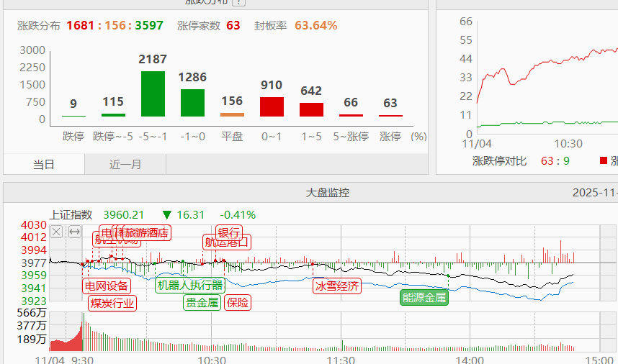Image resolution: width=618 pixels, height=364 pixels.
Task: Open the 冰雪经济 sector label
Action: 336,286
